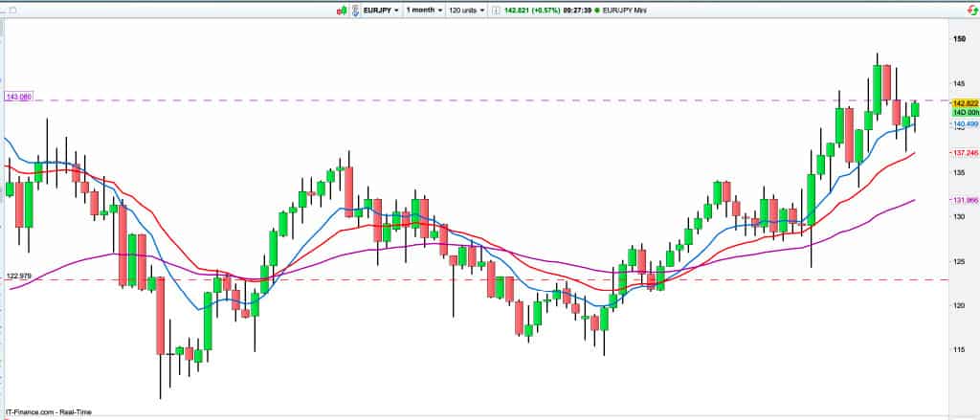Select the 122.979 red support level label
Screen dimensions: 980x420
point(18,276)
